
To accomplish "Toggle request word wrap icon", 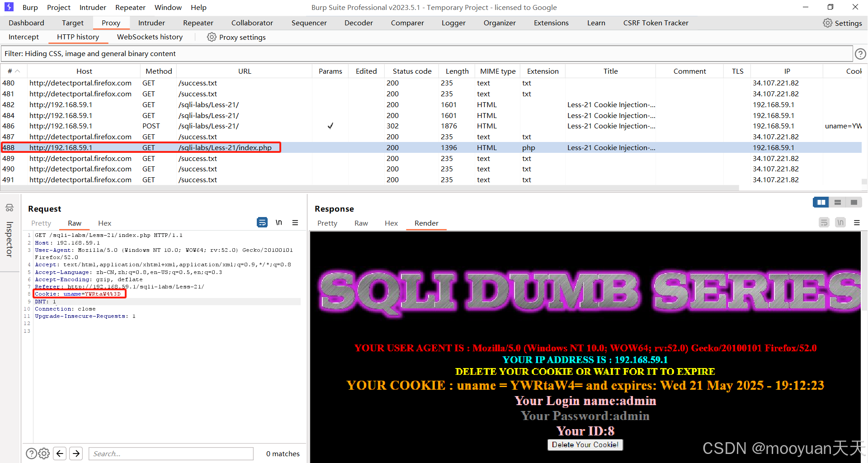I will (262, 222).
